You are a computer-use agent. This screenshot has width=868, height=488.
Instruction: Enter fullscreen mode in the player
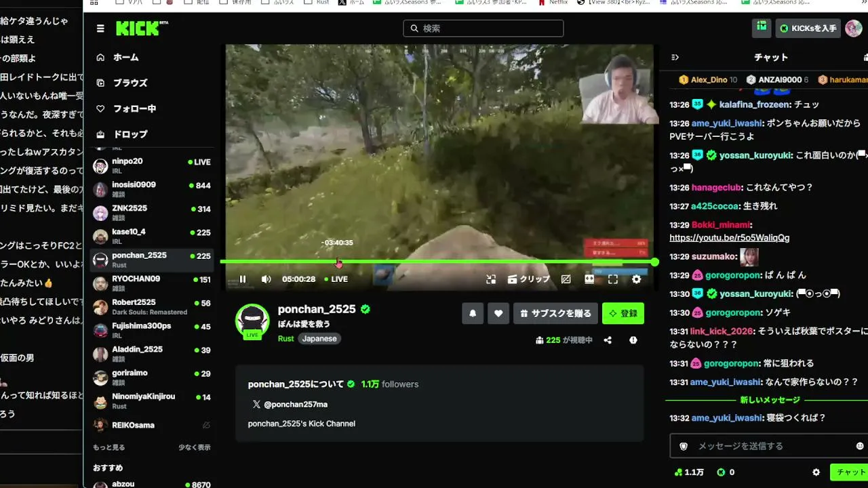(613, 279)
